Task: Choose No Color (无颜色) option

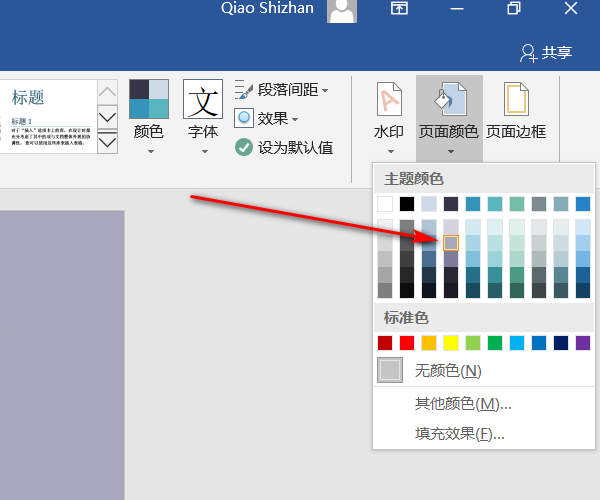Action: pyautogui.click(x=447, y=371)
